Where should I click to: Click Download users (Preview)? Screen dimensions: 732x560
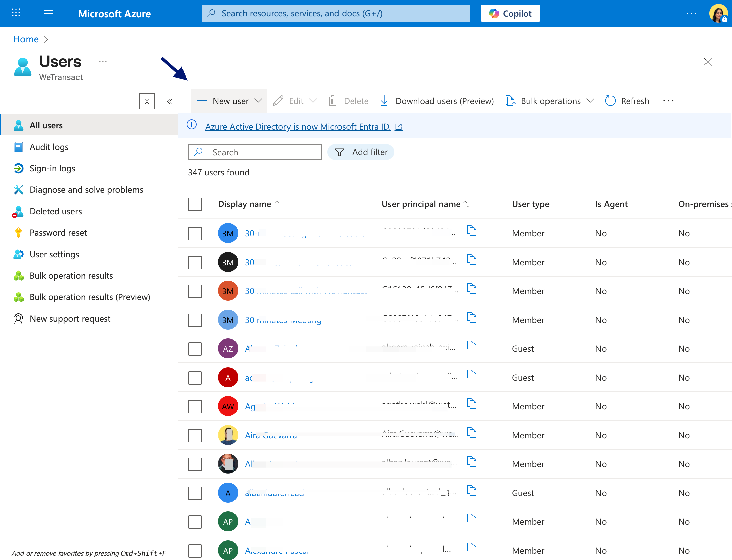[x=437, y=101]
